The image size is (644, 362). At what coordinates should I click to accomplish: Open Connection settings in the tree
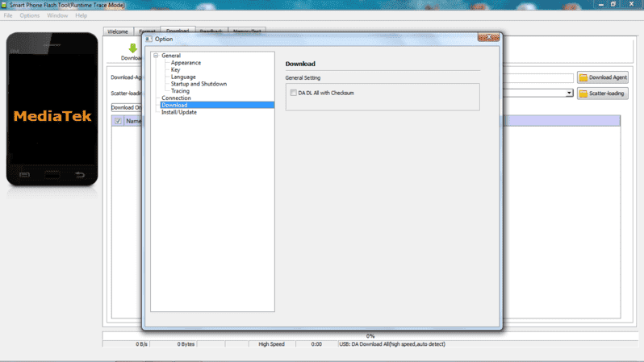coord(176,98)
